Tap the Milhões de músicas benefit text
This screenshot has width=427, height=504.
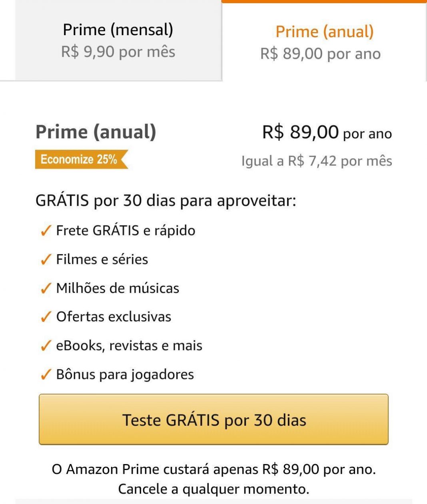pyautogui.click(x=118, y=288)
